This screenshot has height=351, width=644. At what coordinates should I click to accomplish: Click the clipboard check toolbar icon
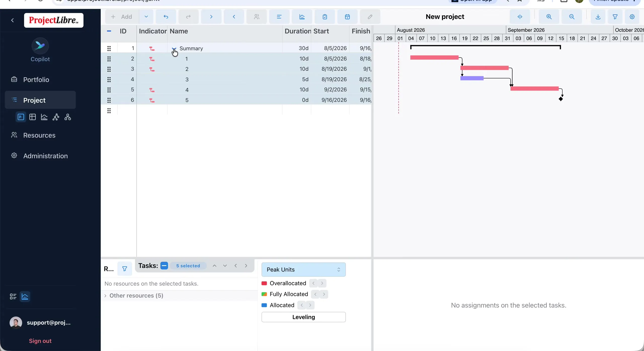pos(325,17)
